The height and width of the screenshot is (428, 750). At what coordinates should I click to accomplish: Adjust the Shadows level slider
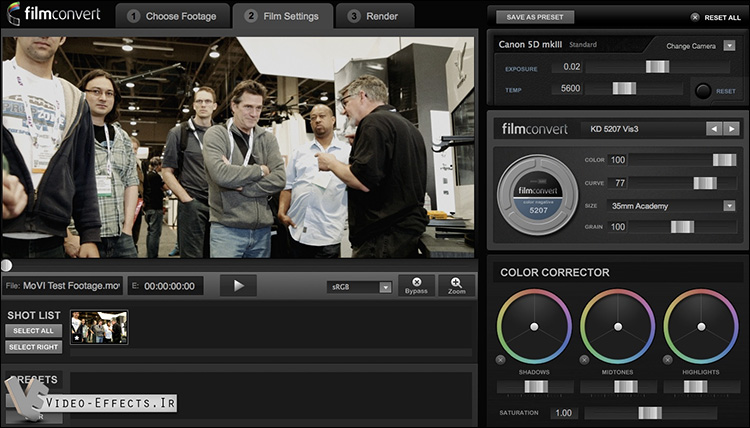pyautogui.click(x=536, y=387)
